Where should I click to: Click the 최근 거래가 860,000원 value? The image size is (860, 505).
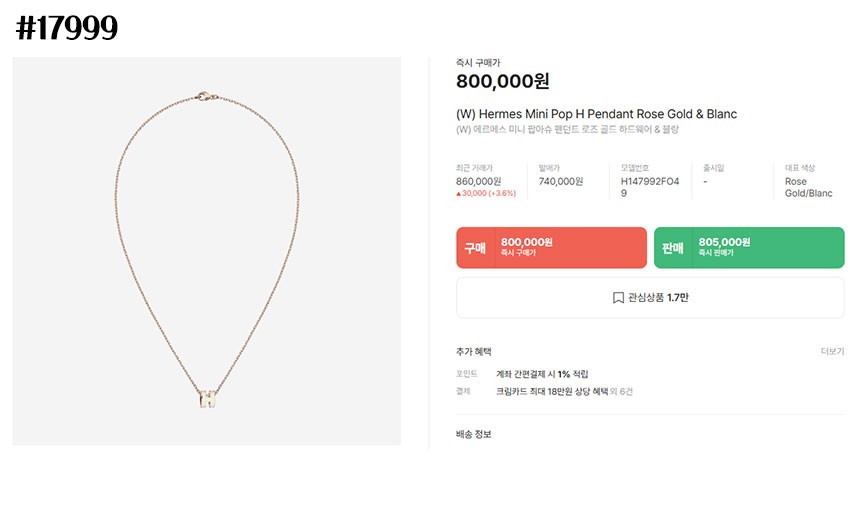(x=480, y=181)
